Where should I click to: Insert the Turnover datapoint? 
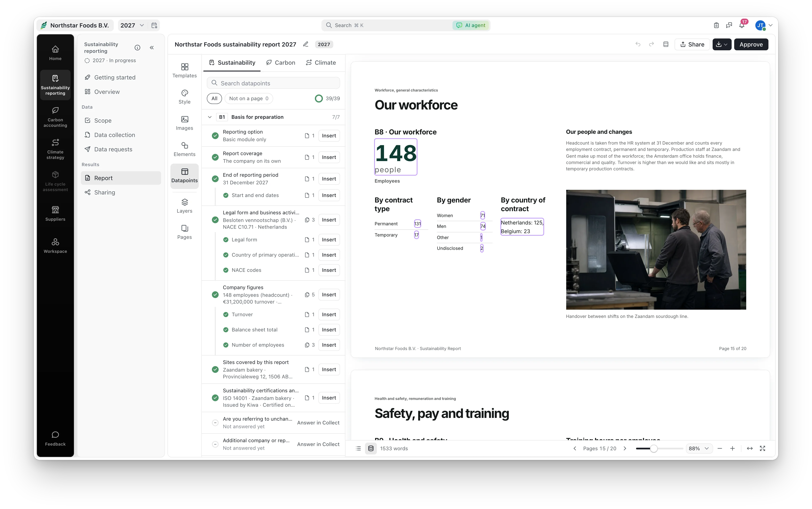(329, 314)
